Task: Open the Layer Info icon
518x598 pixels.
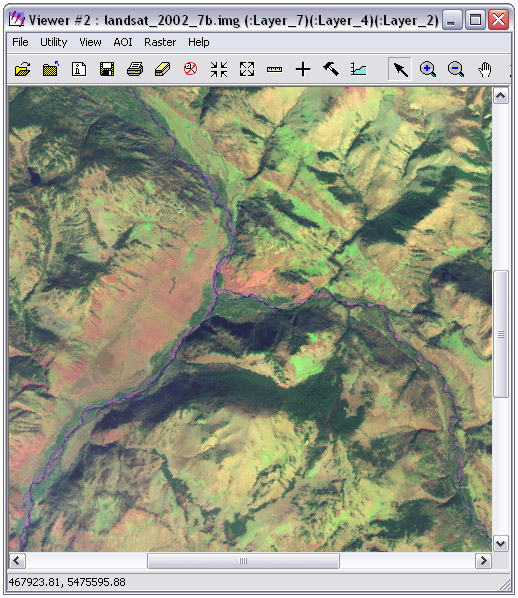Action: pyautogui.click(x=79, y=69)
